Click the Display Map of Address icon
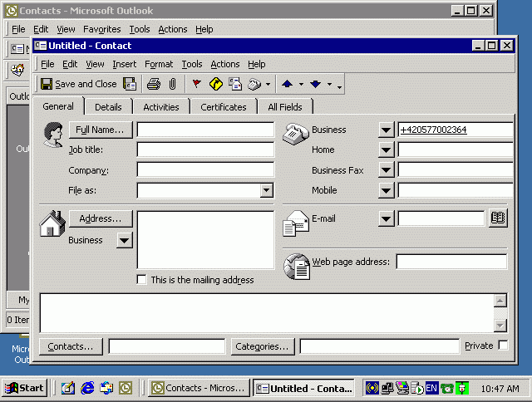The height and width of the screenshot is (402, 532). (216, 84)
